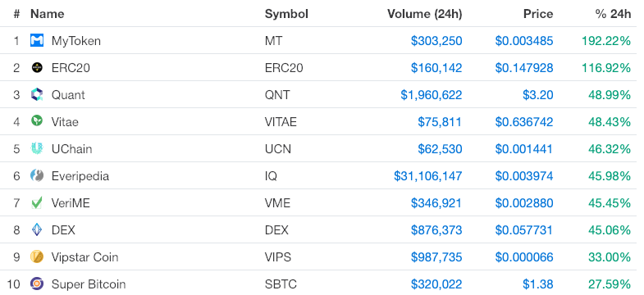Click the VeriME green checkmark icon
This screenshot has height=295, width=644.
point(37,202)
